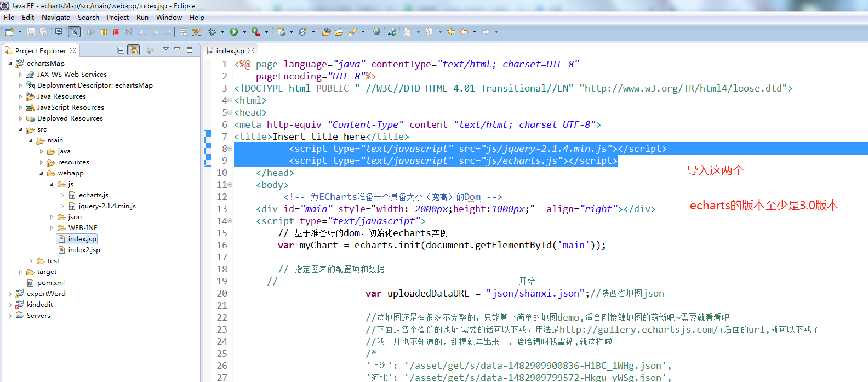Screen dimensions: 868x382
Task: Click the Search flashlight icon
Action: coord(352,32)
